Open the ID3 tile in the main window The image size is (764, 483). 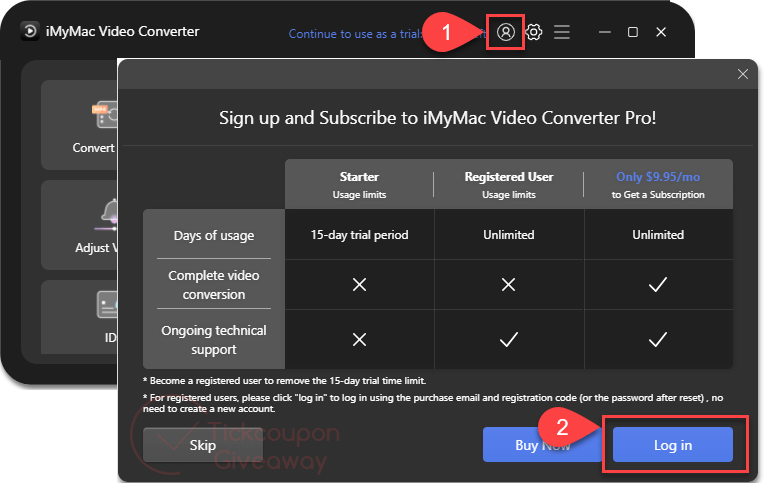point(79,317)
